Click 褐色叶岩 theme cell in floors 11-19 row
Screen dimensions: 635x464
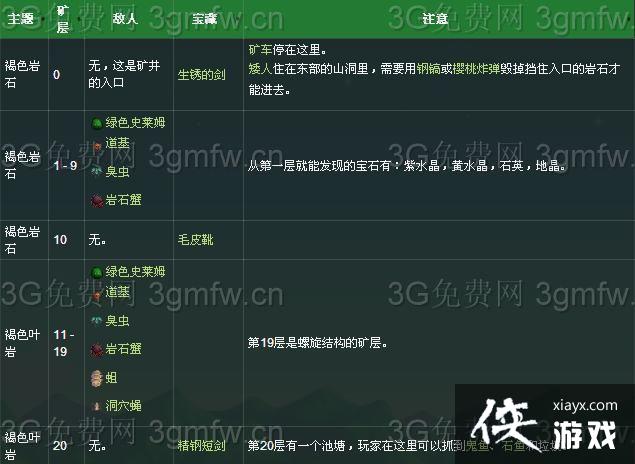tap(22, 343)
